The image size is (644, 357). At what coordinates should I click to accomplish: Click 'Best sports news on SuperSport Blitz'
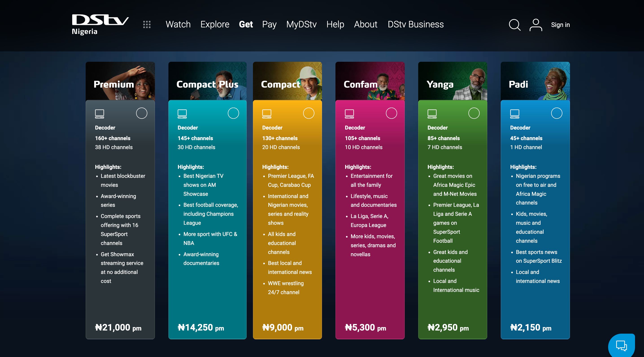coord(539,256)
